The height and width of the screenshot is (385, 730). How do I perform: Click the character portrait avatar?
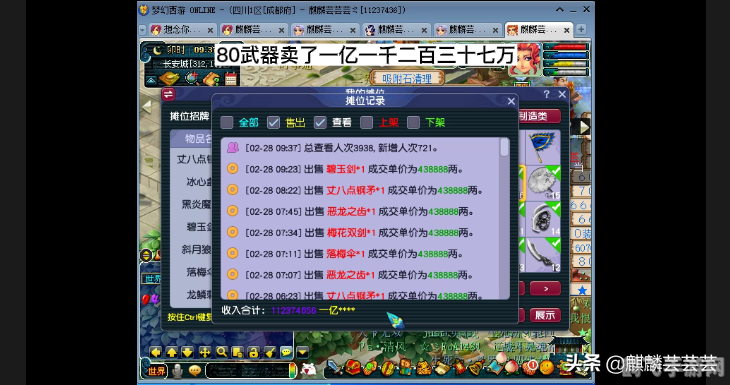pyautogui.click(x=525, y=60)
